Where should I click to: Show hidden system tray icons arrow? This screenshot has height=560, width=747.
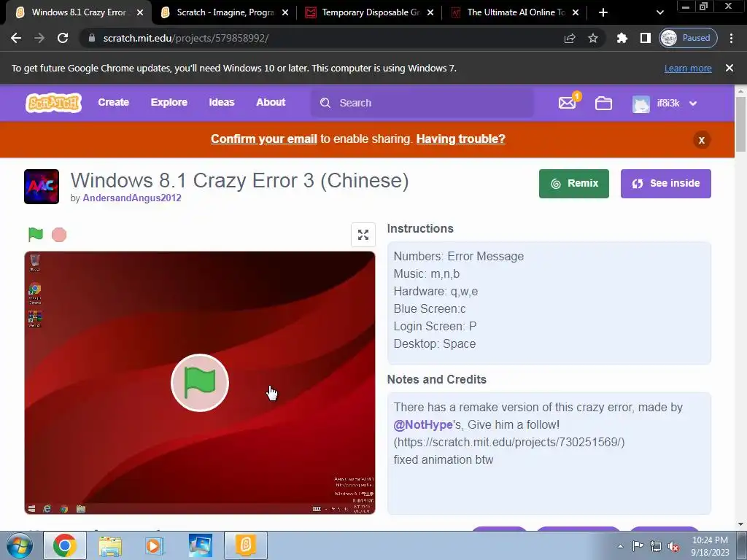pos(620,545)
